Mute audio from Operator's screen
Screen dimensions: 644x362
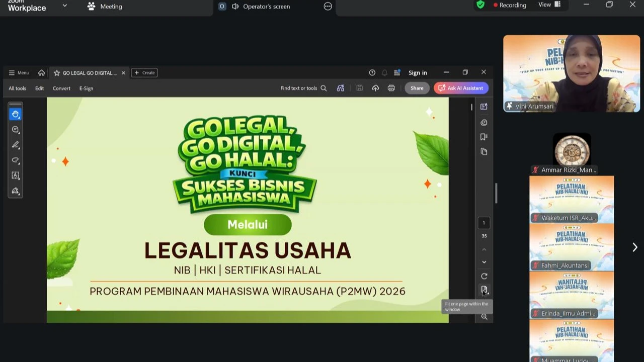point(235,6)
